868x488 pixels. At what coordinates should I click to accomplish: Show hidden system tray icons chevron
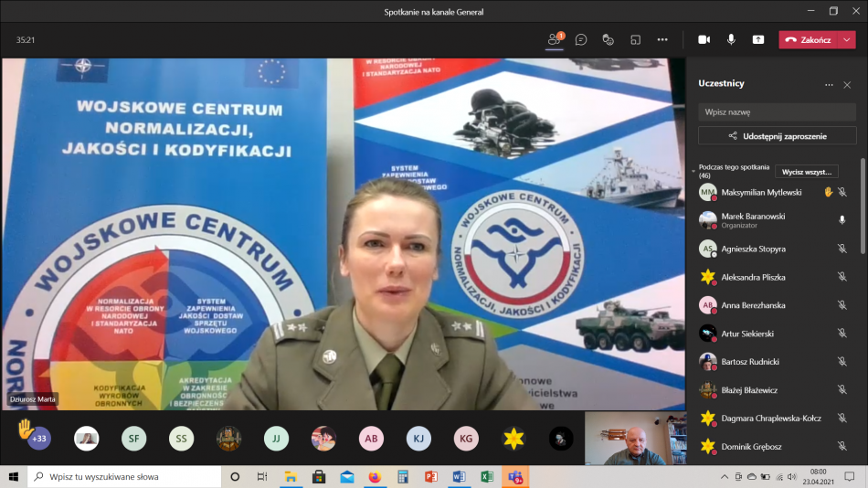click(x=724, y=476)
